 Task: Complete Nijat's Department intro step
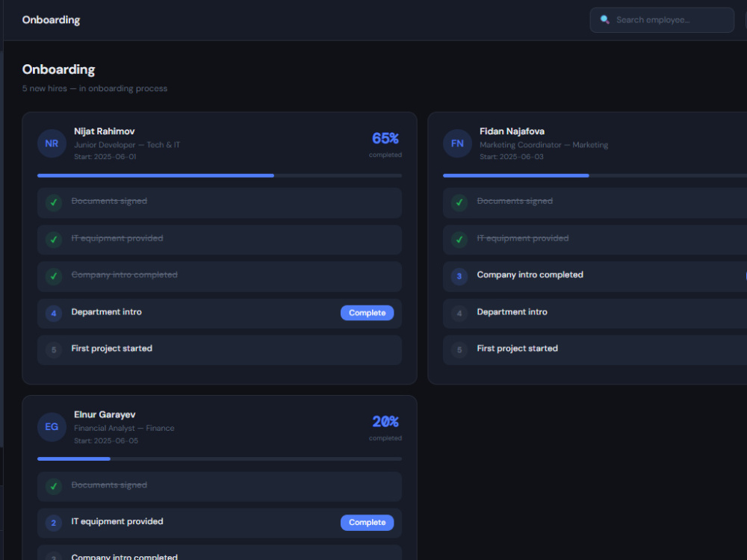point(367,313)
